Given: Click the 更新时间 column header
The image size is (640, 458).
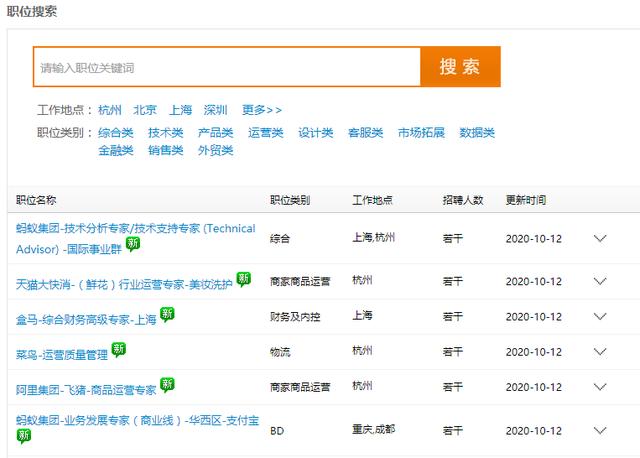Looking at the screenshot, I should pos(526,200).
